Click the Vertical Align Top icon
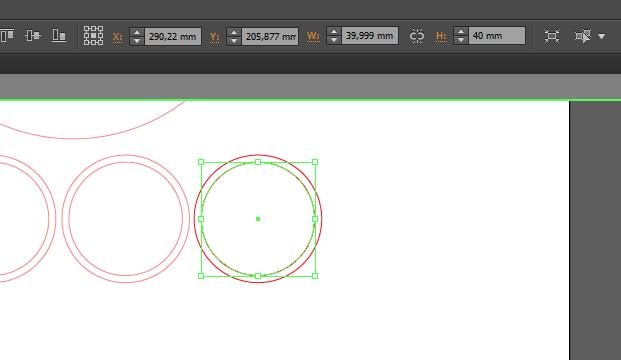The image size is (621, 360). (7, 36)
